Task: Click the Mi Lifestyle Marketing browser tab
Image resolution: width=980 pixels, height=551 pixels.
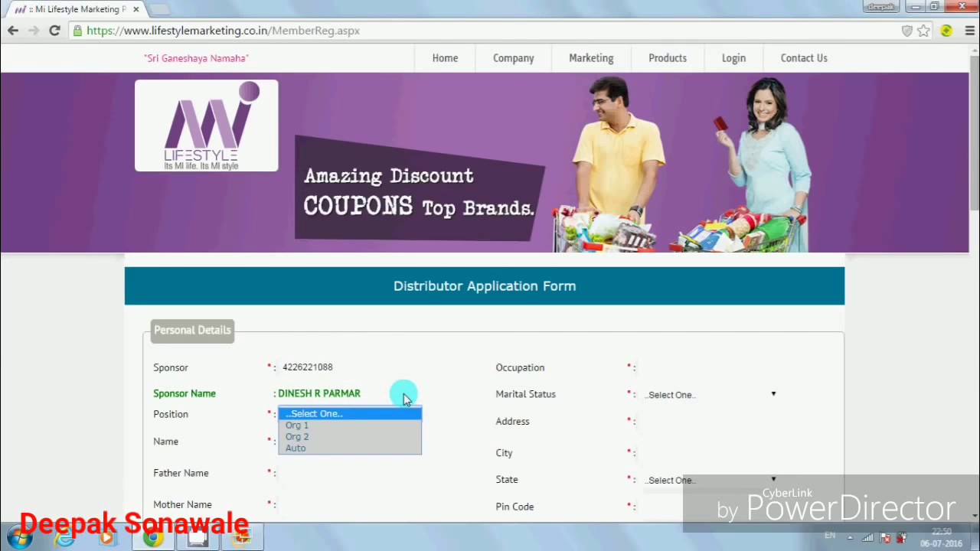Action: (77, 9)
